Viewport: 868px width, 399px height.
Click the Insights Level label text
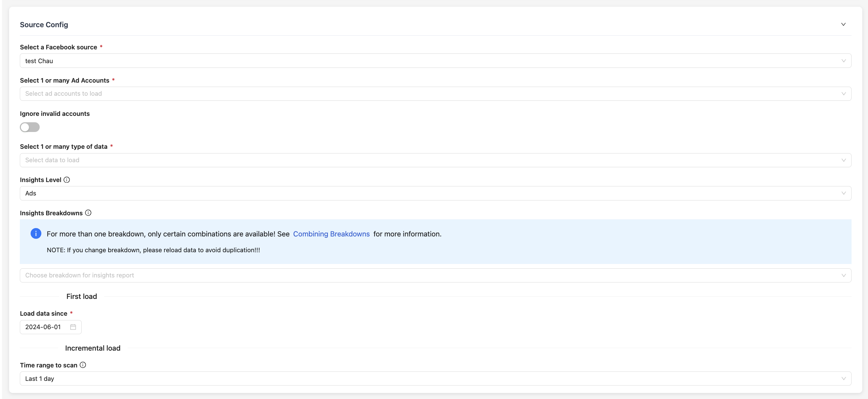[x=40, y=180]
